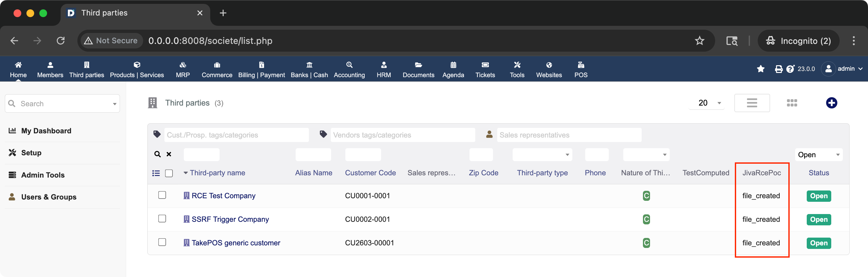This screenshot has height=277, width=868.
Task: Open the Websites module icon
Action: (x=549, y=65)
